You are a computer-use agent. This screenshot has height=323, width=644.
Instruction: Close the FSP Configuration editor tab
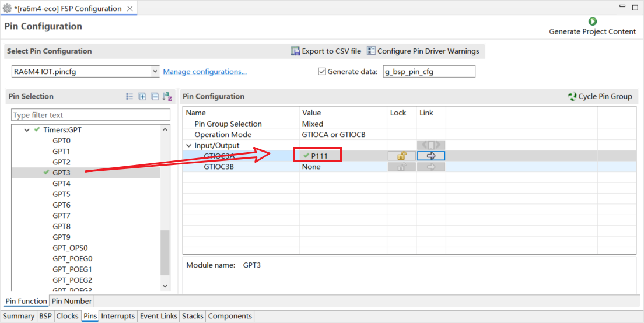pos(129,9)
